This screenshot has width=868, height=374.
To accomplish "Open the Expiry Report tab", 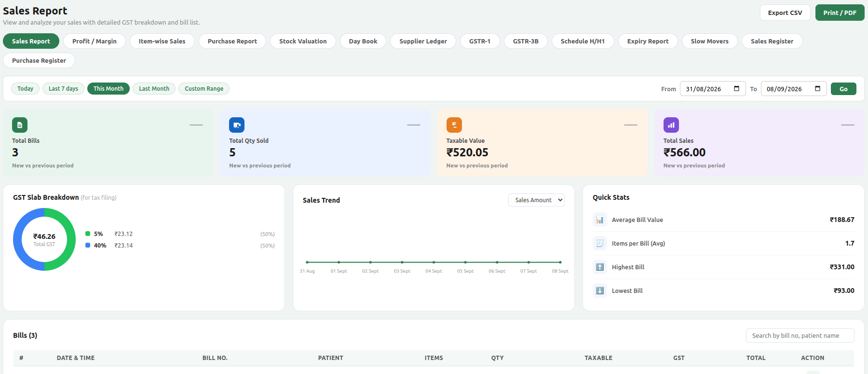I will pyautogui.click(x=648, y=42).
